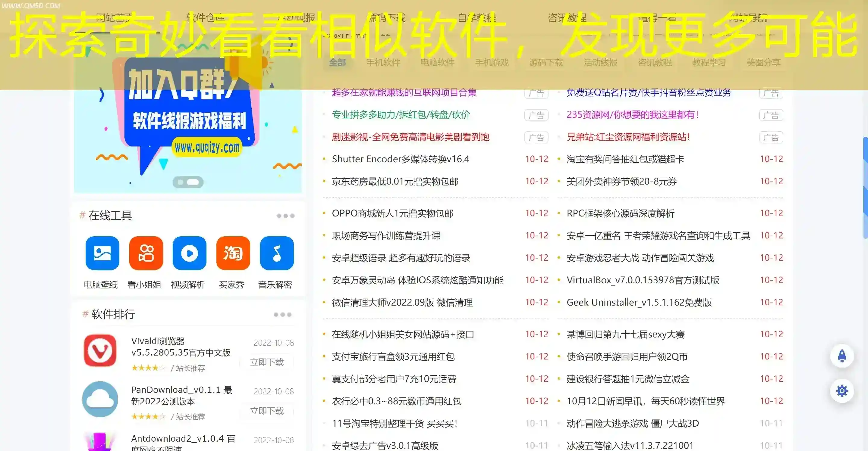Switch carousel to the first slide dot
Screen dimensions: 868x451
pos(180,182)
